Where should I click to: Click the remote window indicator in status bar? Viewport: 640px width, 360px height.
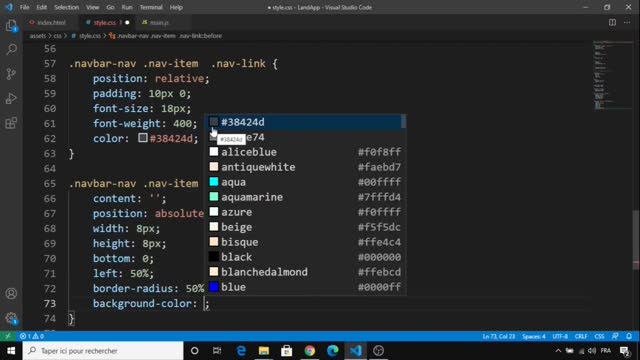(8, 336)
